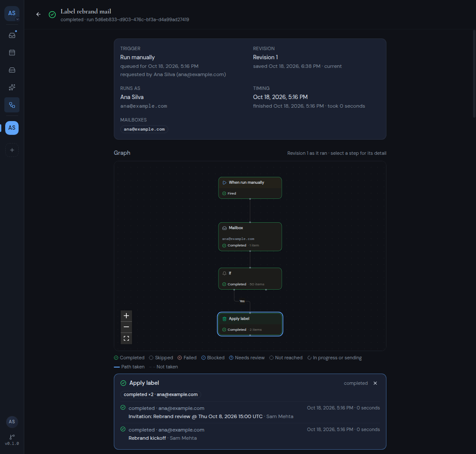Select the Apply label graph node
This screenshot has width=476, height=454.
(250, 324)
